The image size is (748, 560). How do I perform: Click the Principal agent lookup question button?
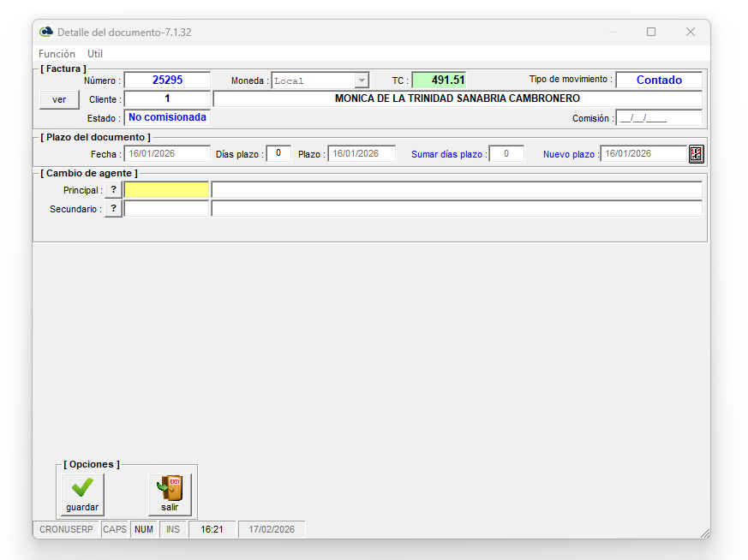coord(113,190)
